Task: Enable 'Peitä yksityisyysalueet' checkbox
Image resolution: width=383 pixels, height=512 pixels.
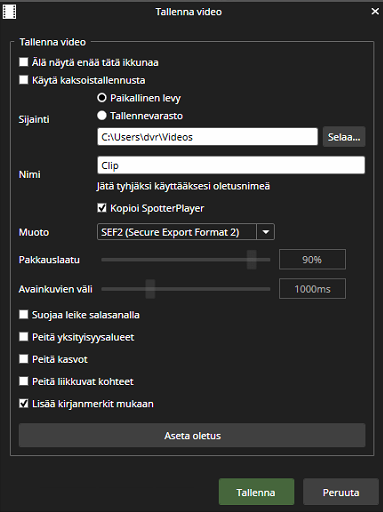Action: pyautogui.click(x=24, y=337)
